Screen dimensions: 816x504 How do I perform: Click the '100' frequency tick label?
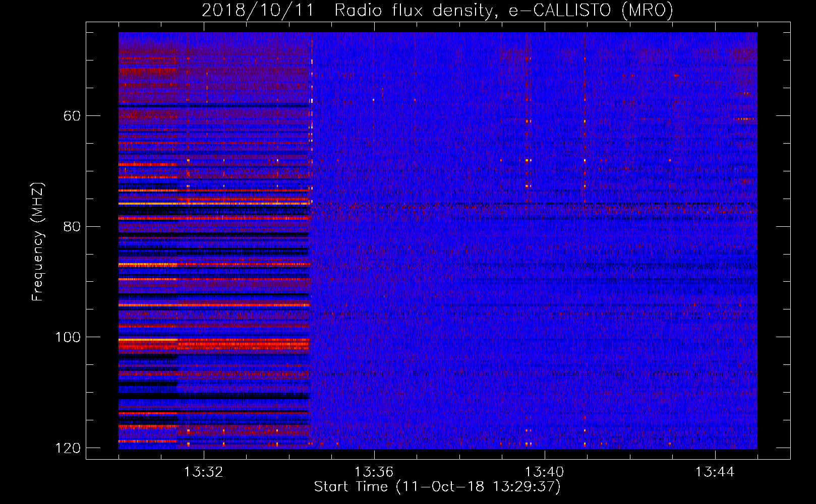(68, 337)
